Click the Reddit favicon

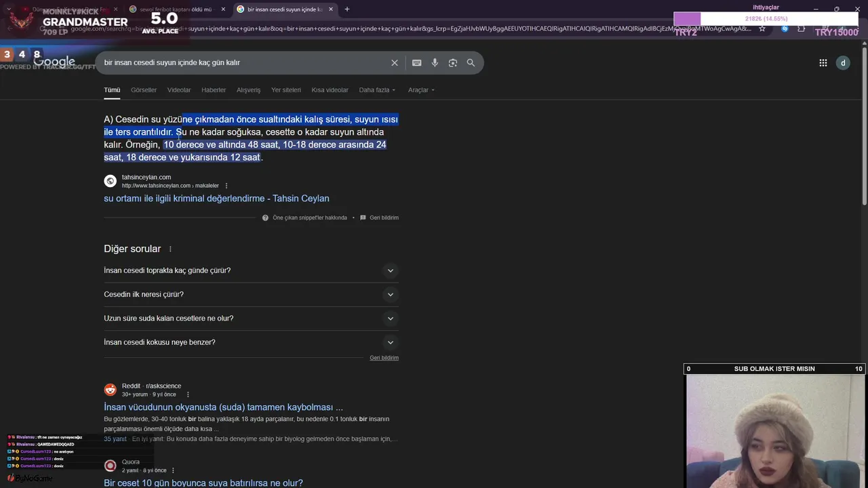110,390
